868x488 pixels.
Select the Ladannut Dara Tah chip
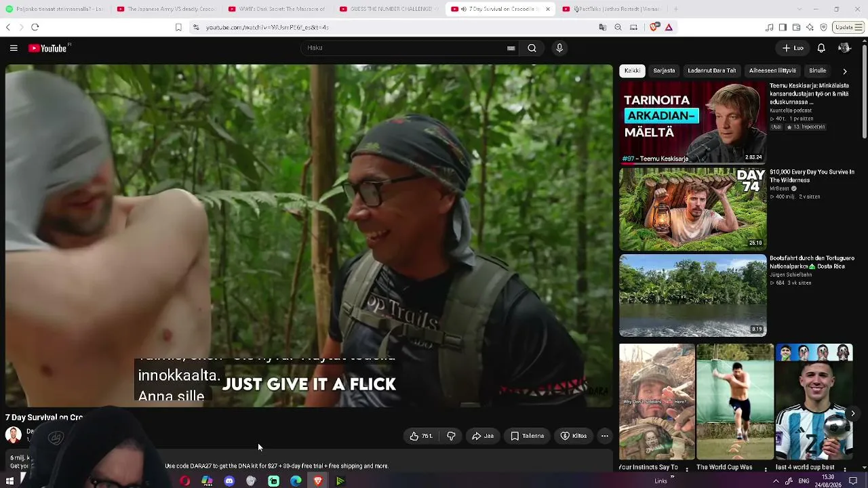pos(711,70)
